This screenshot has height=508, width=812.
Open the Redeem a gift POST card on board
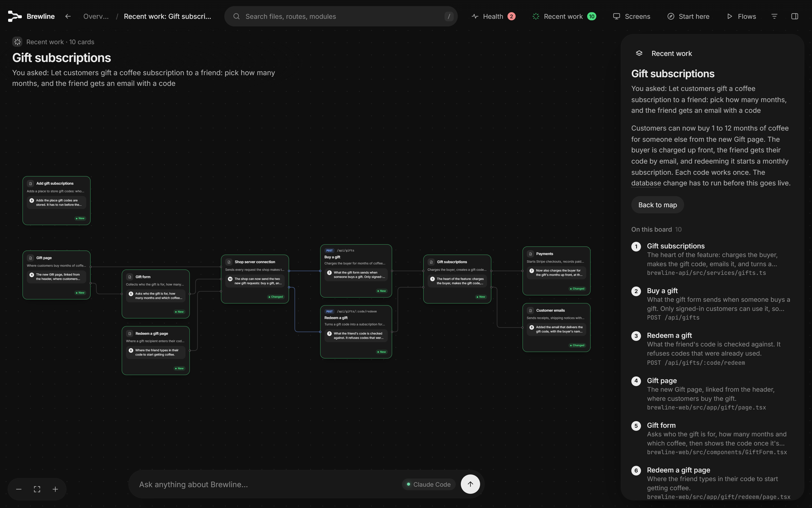tap(356, 332)
